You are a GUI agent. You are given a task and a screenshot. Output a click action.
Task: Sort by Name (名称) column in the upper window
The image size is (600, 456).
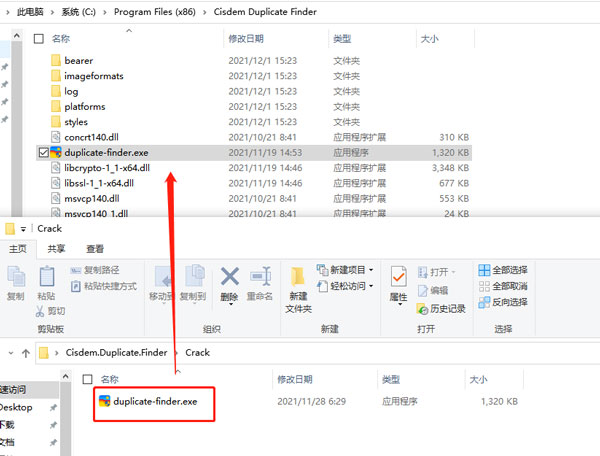point(61,39)
